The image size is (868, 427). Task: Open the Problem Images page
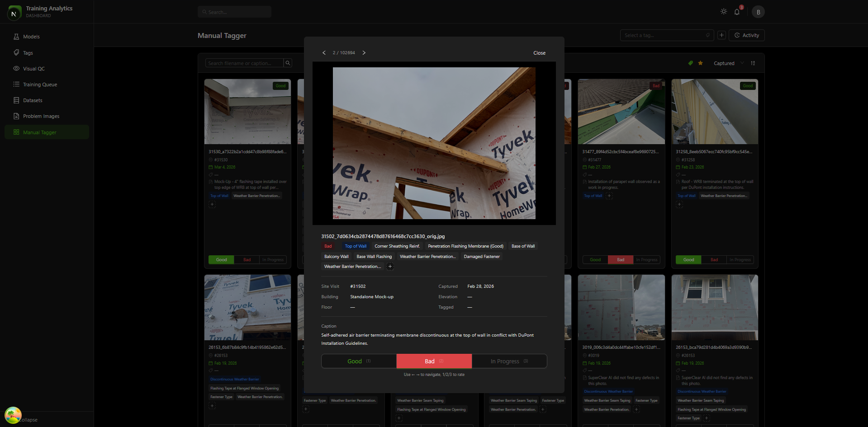tap(47, 116)
